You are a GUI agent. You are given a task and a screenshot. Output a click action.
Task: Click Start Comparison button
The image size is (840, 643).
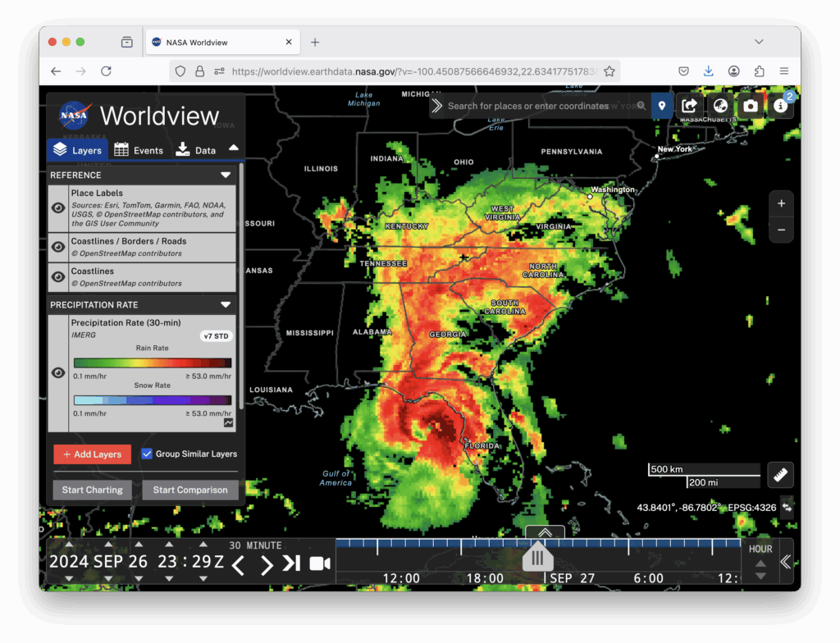click(190, 490)
